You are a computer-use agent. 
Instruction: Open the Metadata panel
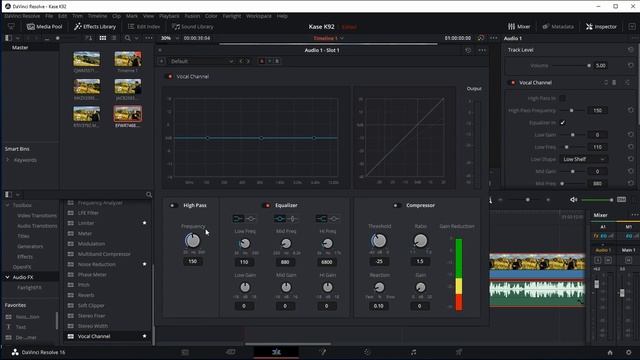point(558,27)
